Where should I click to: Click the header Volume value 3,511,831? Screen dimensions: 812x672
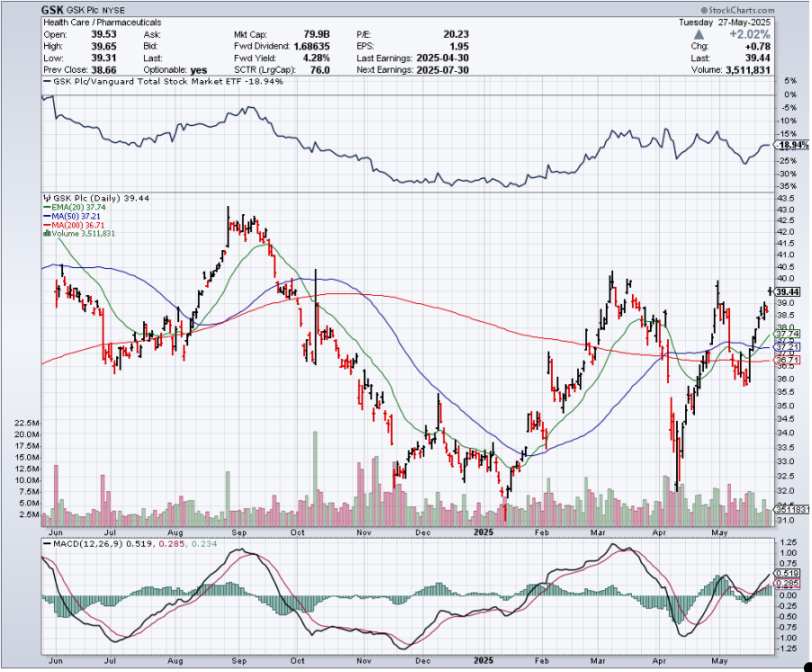(x=746, y=70)
